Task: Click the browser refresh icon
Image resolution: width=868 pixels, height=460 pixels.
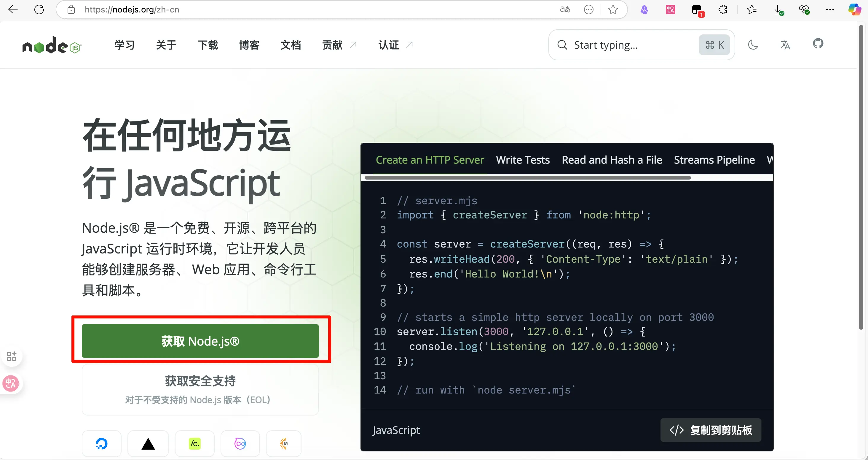Action: (x=39, y=9)
